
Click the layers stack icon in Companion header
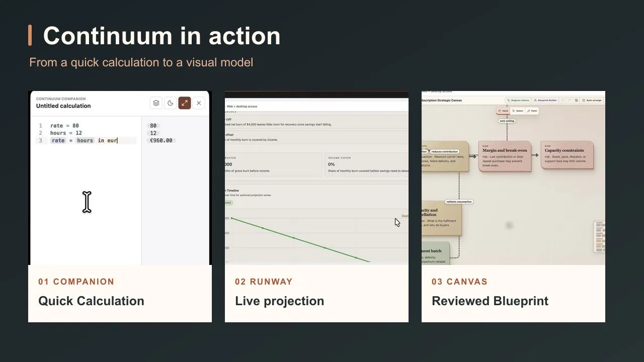tap(156, 103)
